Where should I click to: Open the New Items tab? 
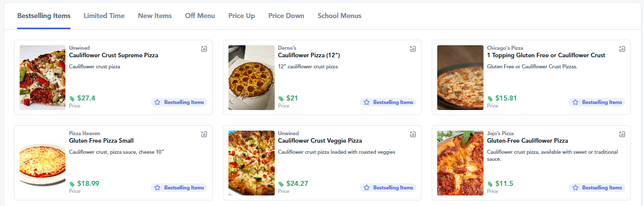pyautogui.click(x=155, y=16)
